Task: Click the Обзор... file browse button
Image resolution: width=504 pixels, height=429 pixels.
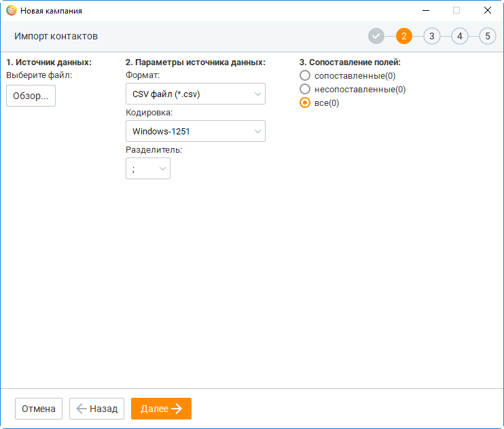Action: point(31,96)
